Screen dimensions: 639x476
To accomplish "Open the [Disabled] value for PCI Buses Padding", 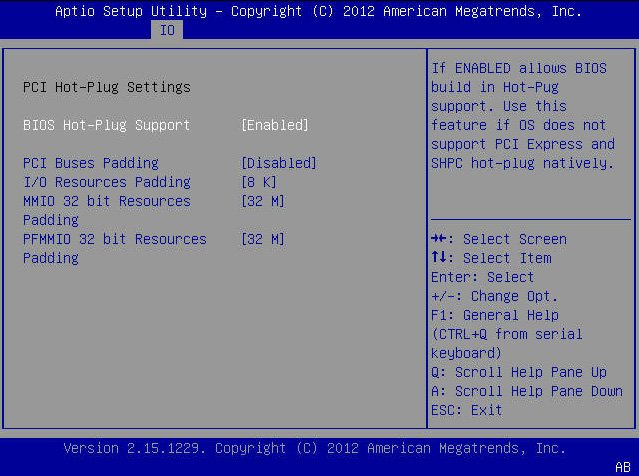I will coord(279,163).
